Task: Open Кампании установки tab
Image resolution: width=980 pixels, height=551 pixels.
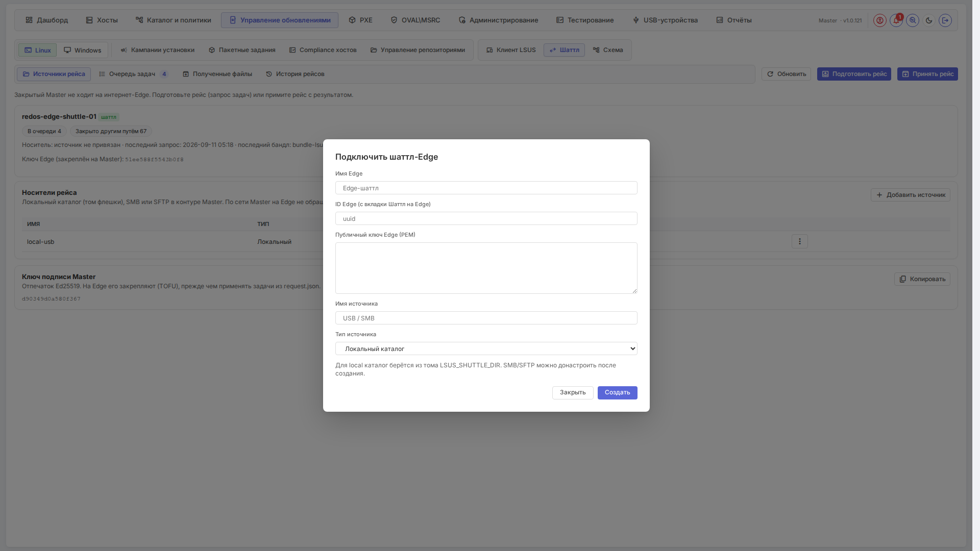Action: pos(157,50)
